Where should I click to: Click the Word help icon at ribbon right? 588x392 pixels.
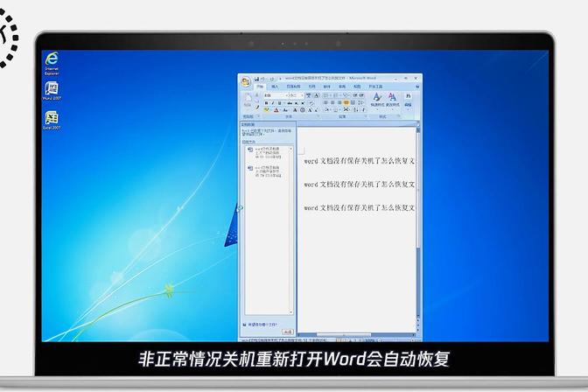(417, 87)
